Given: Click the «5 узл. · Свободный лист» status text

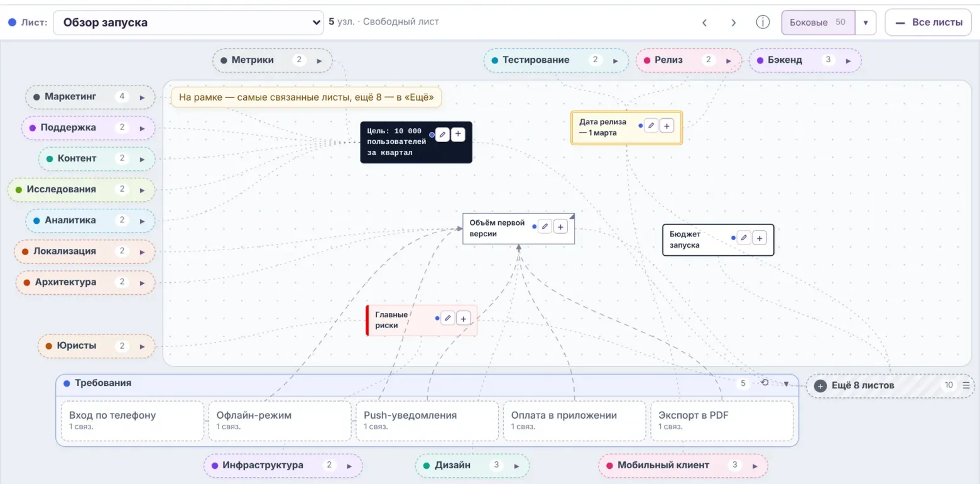Looking at the screenshot, I should point(384,22).
